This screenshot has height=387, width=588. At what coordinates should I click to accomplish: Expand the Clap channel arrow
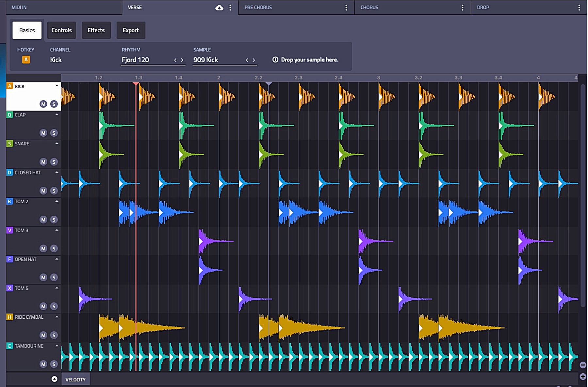click(57, 114)
